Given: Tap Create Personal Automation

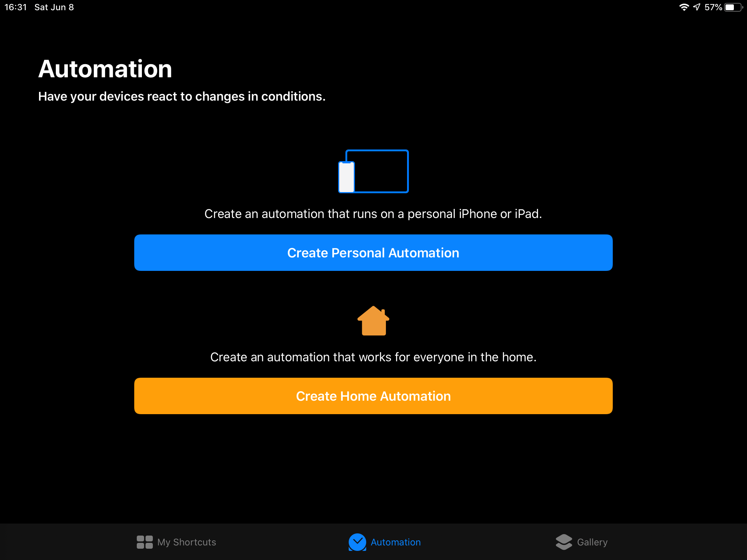Looking at the screenshot, I should [373, 252].
